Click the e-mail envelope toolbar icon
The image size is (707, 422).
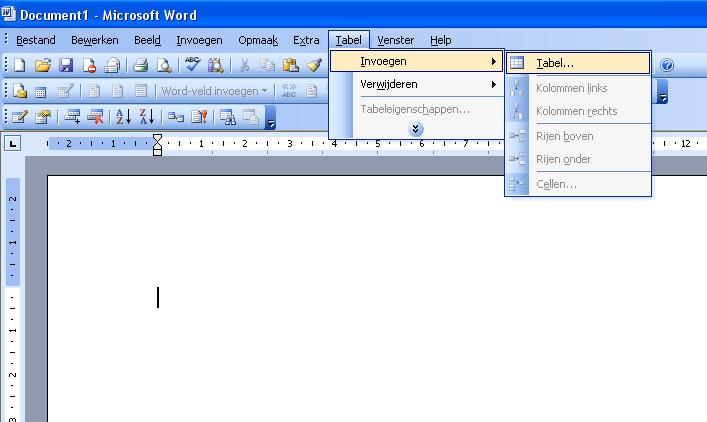click(x=112, y=65)
